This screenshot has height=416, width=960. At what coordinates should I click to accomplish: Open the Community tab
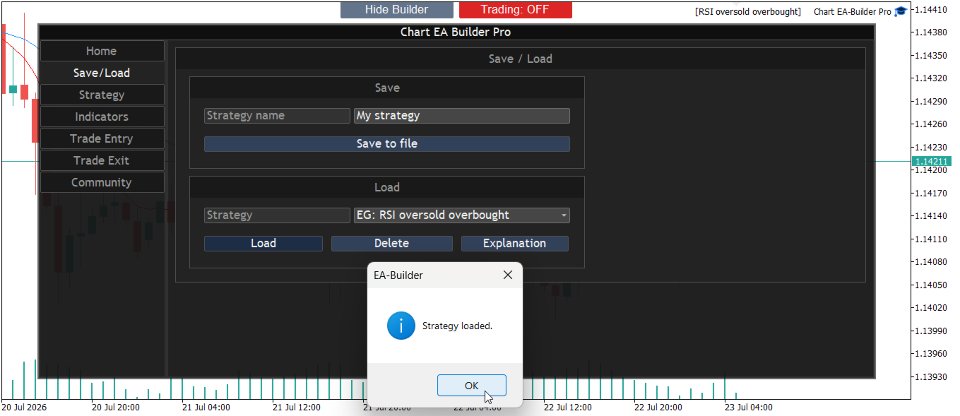tap(102, 183)
